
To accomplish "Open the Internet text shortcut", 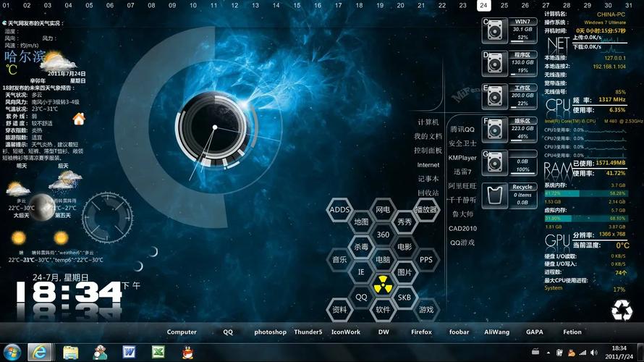I will point(428,165).
